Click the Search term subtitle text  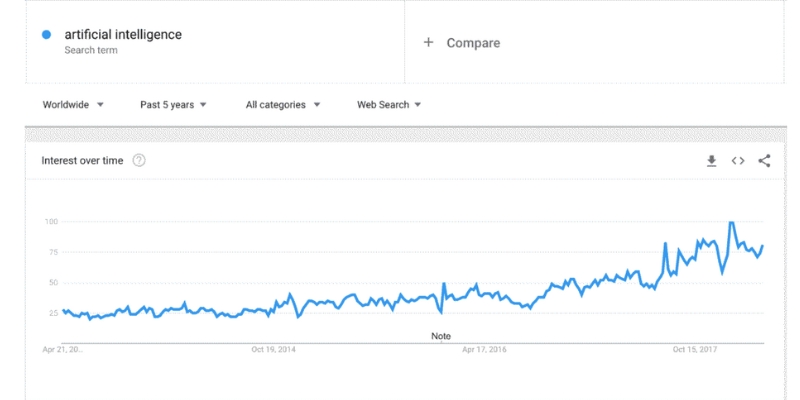point(91,50)
